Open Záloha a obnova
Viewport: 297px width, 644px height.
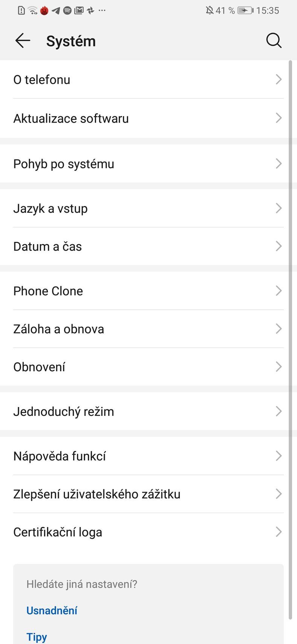click(x=148, y=329)
